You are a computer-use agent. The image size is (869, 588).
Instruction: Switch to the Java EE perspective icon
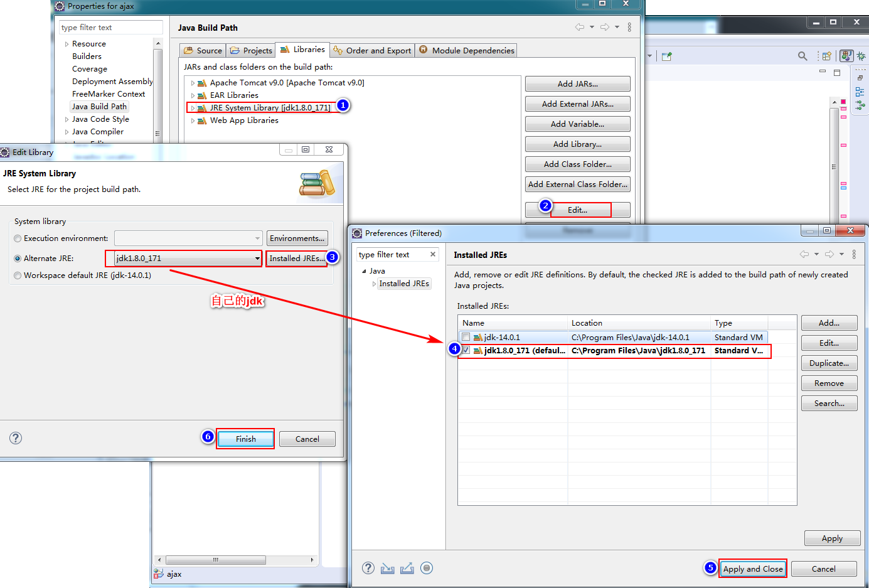[846, 56]
